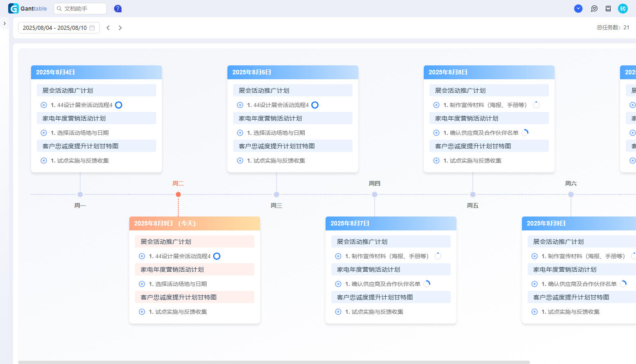The height and width of the screenshot is (364, 636).
Task: Open the date range 2025/08/04 - 2025/08/10 picker
Action: tap(59, 28)
